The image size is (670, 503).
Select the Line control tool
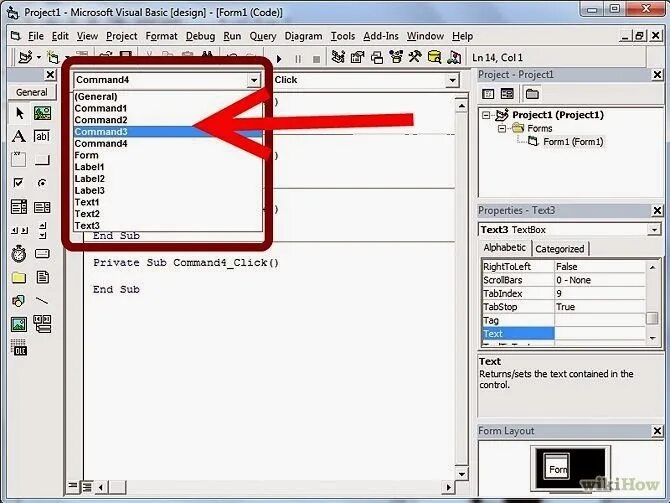click(42, 301)
